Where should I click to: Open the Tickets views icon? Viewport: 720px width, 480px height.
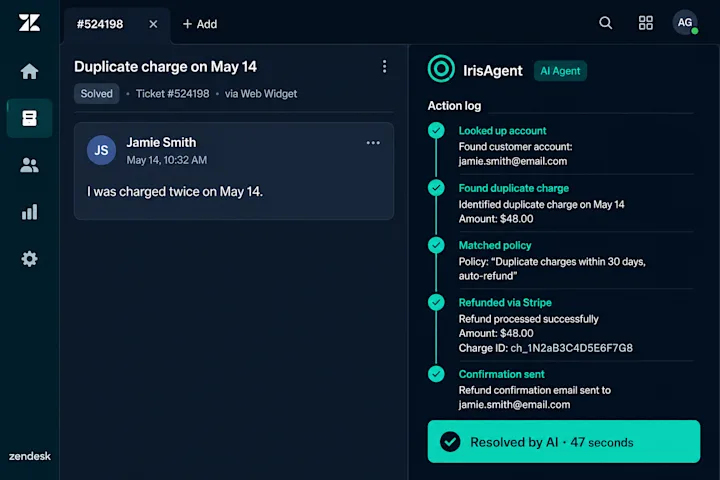(29, 118)
